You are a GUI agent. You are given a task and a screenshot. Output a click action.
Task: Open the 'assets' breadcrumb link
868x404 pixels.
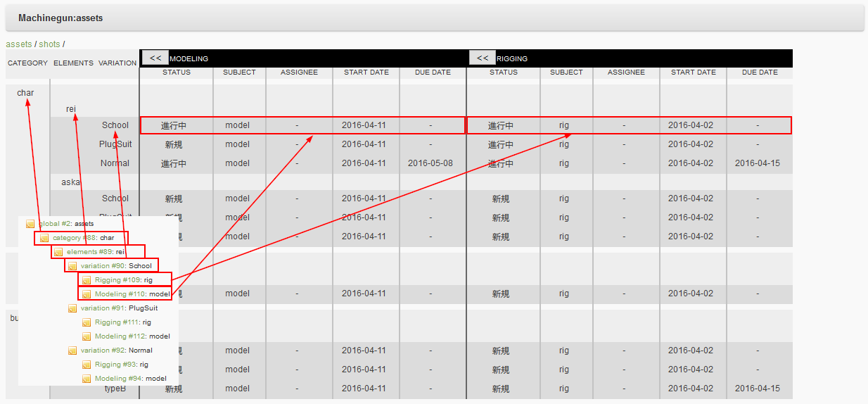pos(19,44)
